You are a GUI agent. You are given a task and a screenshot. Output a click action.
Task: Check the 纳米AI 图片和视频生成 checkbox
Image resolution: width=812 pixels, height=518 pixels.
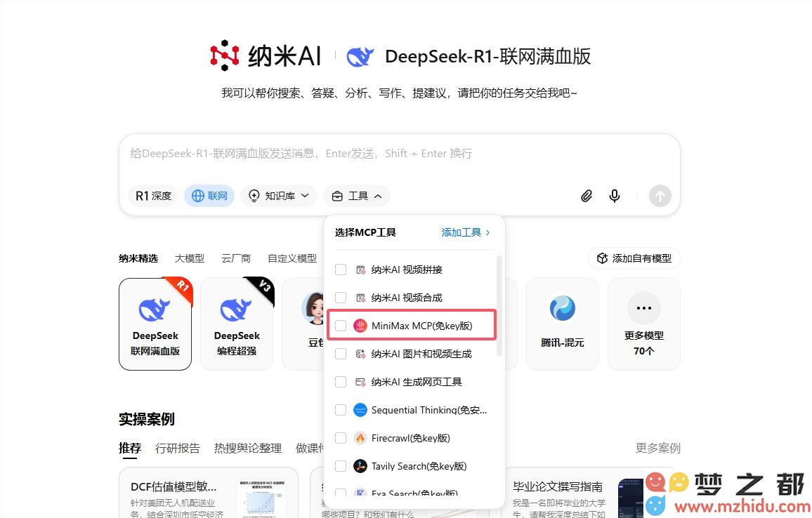coord(341,354)
